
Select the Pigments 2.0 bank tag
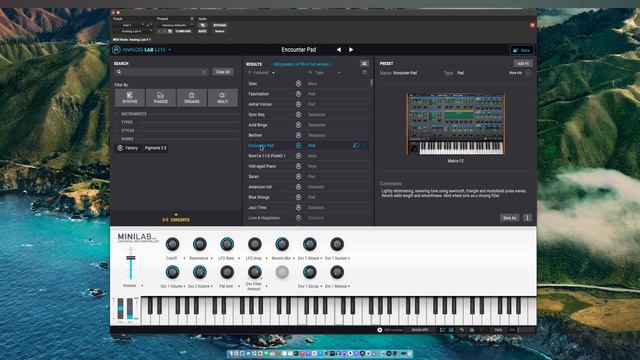coord(156,148)
